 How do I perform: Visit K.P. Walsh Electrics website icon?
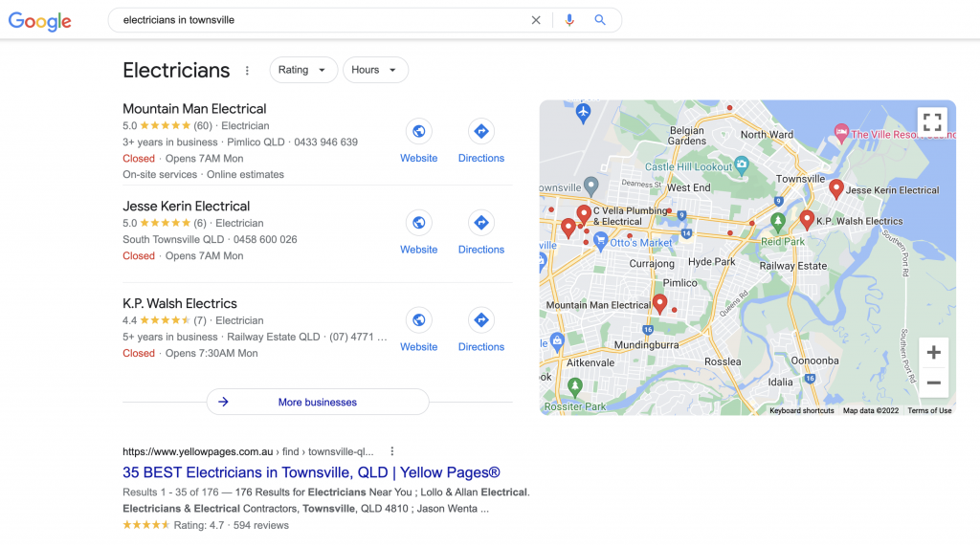(419, 319)
